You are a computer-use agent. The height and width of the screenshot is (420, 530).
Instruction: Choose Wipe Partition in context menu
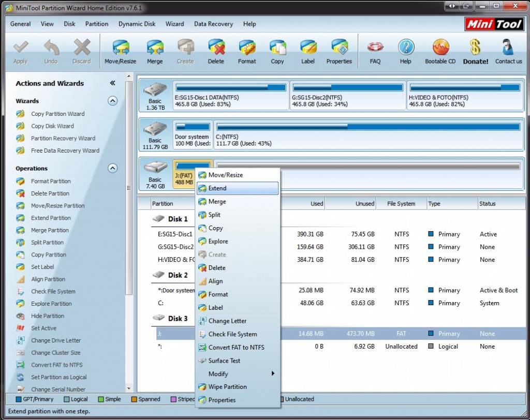coord(238,387)
